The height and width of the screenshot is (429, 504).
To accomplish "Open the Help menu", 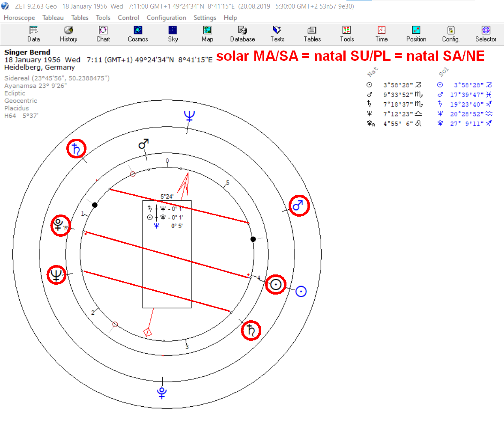I will (x=230, y=18).
